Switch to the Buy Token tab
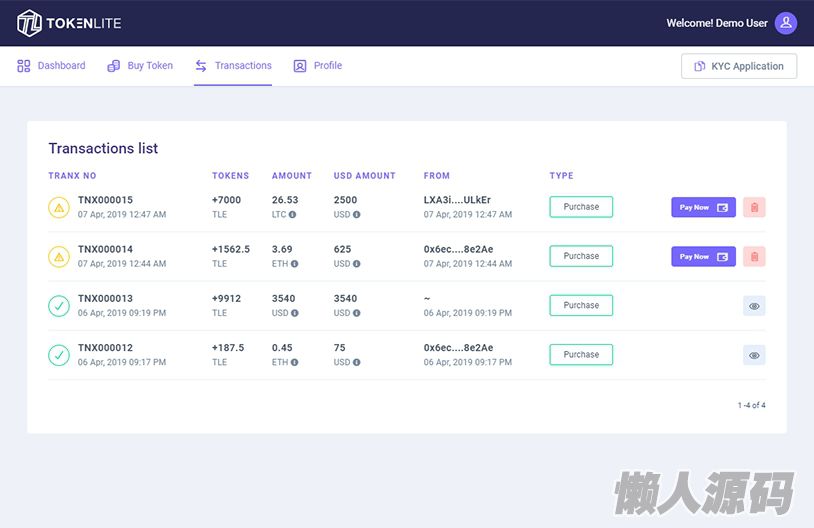 click(140, 66)
